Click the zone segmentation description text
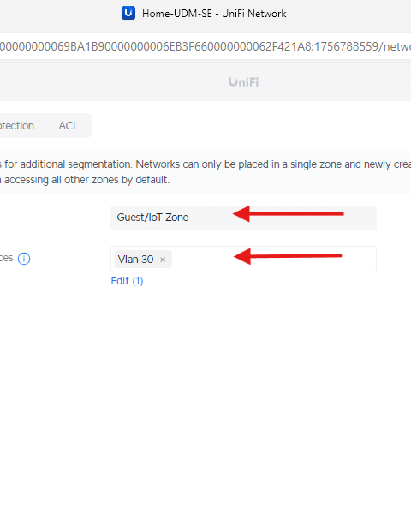This screenshot has height=532, width=411. point(205,172)
